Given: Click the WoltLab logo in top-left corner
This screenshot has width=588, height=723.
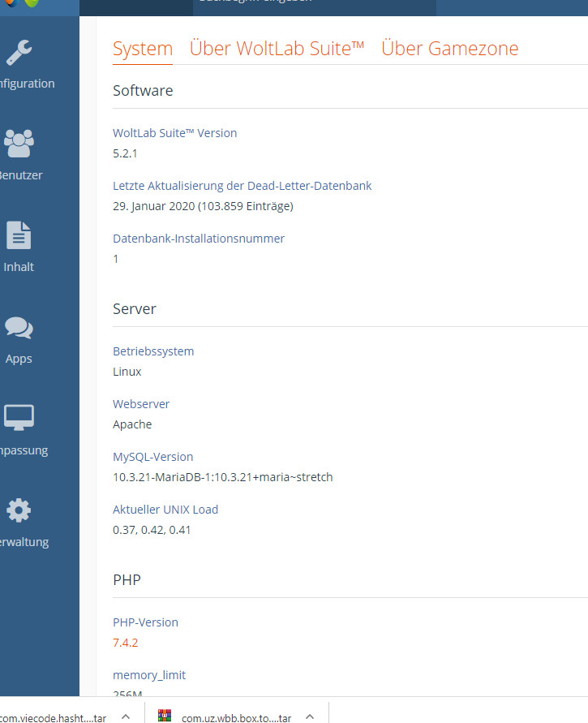Looking at the screenshot, I should coord(20,3).
